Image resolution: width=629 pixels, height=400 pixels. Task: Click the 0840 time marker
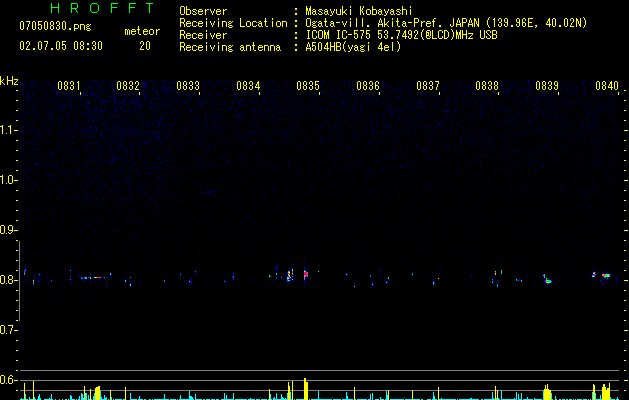[x=607, y=85]
